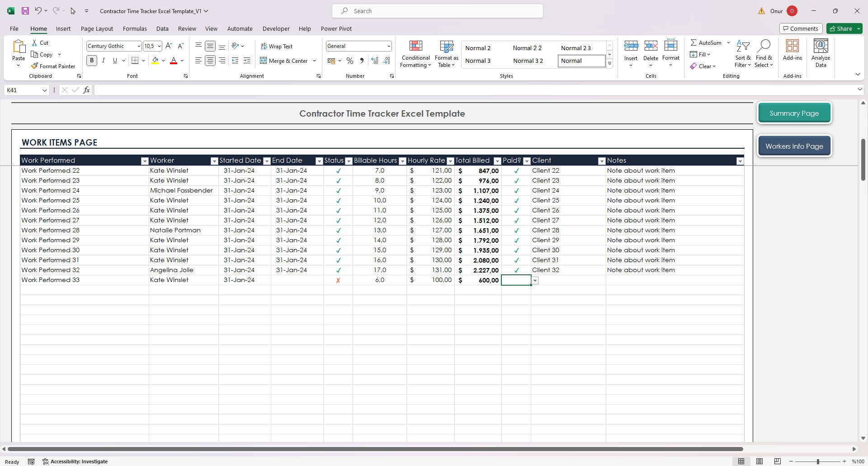Image resolution: width=868 pixels, height=466 pixels.
Task: Toggle italic formatting
Action: [103, 60]
